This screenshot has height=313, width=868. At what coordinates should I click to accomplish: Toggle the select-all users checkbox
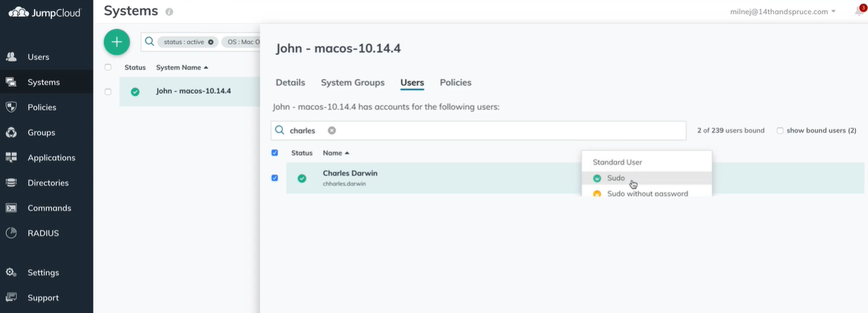[x=274, y=153]
